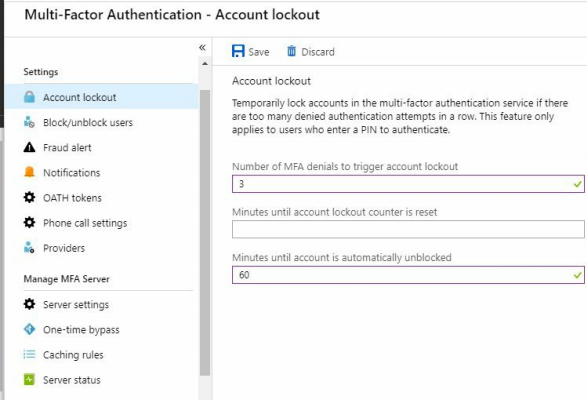Click the Server status green icon
This screenshot has width=587, height=402.
[x=29, y=379]
